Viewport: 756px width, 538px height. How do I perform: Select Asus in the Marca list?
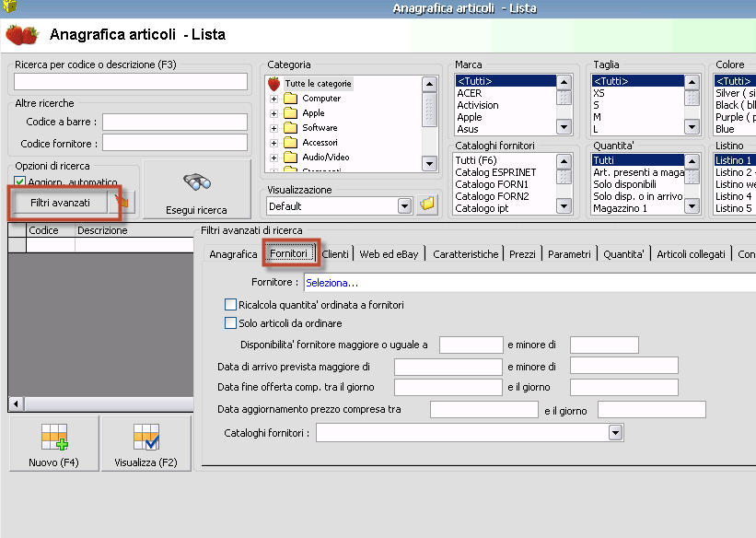tap(506, 129)
